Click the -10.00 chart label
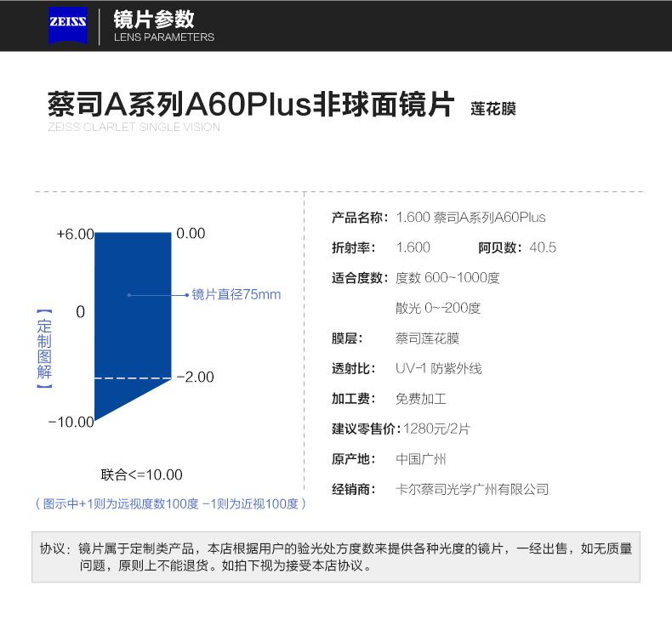Screen dimensions: 672x642 click(71, 423)
